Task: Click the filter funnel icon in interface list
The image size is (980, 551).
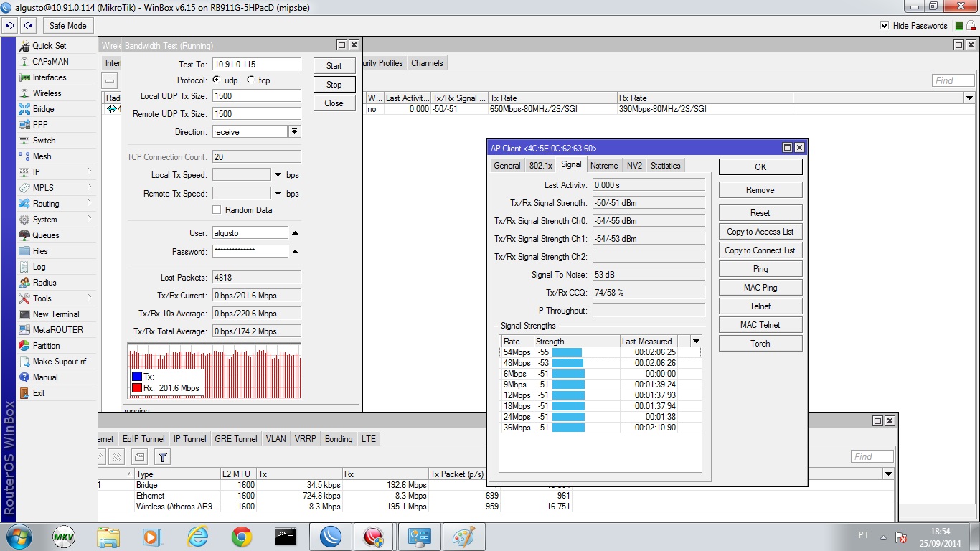Action: [x=163, y=456]
